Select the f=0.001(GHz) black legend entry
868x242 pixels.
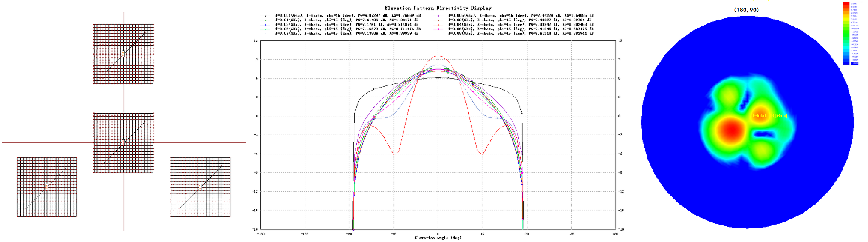340,15
